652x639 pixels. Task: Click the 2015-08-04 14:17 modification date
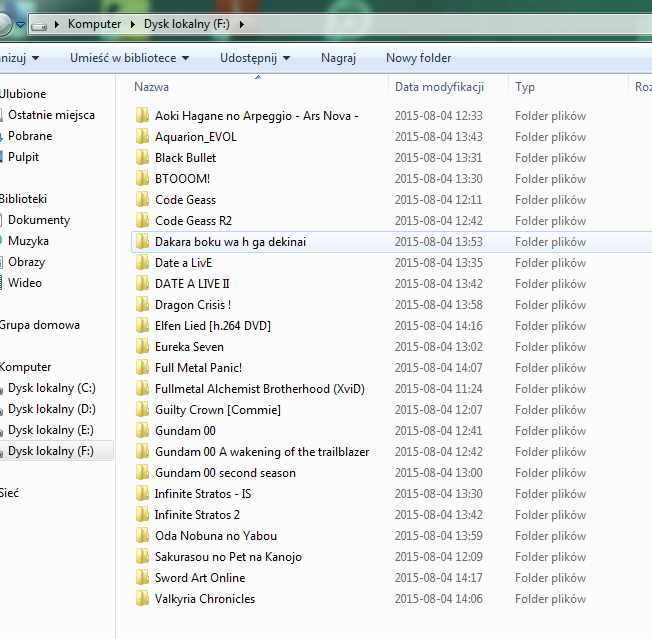[439, 577]
